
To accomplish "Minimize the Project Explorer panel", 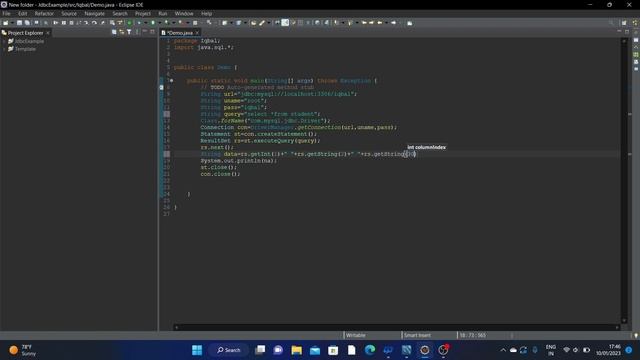I will (x=145, y=31).
